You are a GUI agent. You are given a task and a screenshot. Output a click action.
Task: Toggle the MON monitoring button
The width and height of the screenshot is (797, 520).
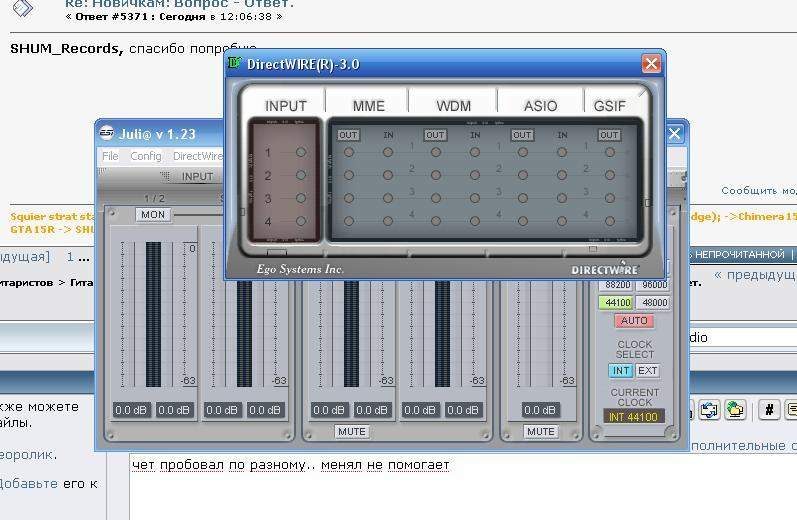pyautogui.click(x=152, y=214)
